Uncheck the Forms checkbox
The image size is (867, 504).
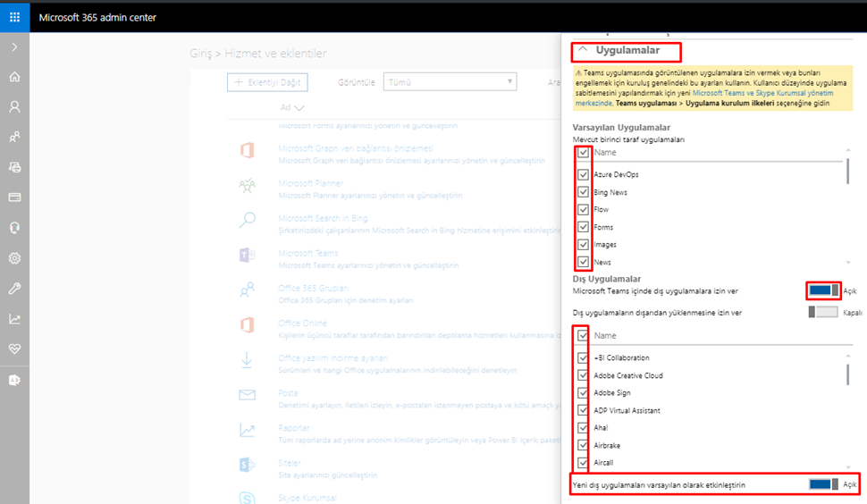583,227
